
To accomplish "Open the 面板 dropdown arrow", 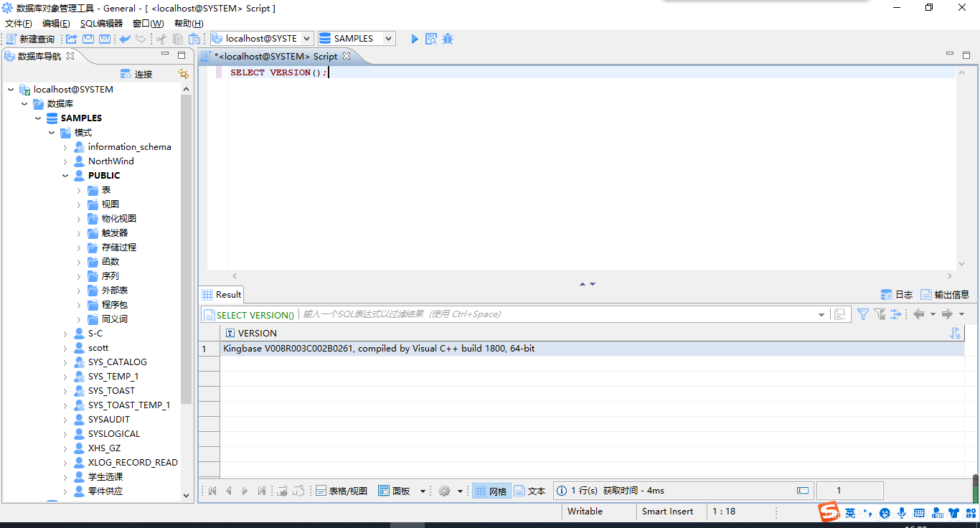I will (x=423, y=491).
